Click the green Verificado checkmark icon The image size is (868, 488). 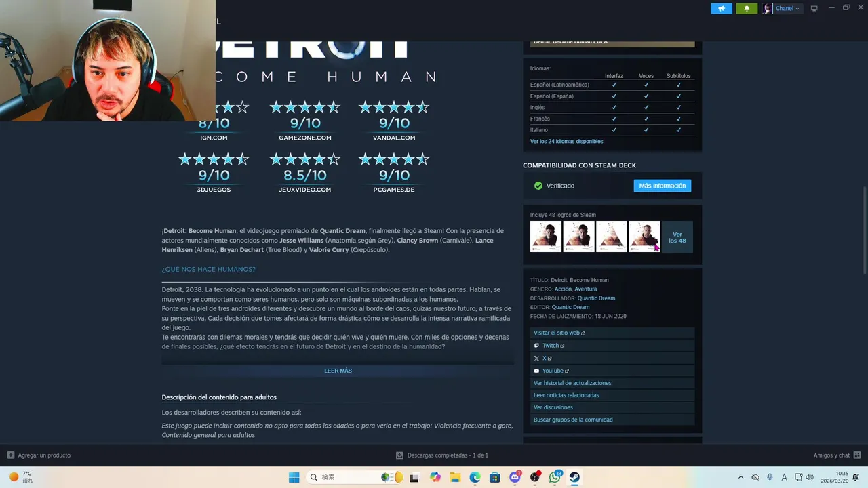coord(538,186)
